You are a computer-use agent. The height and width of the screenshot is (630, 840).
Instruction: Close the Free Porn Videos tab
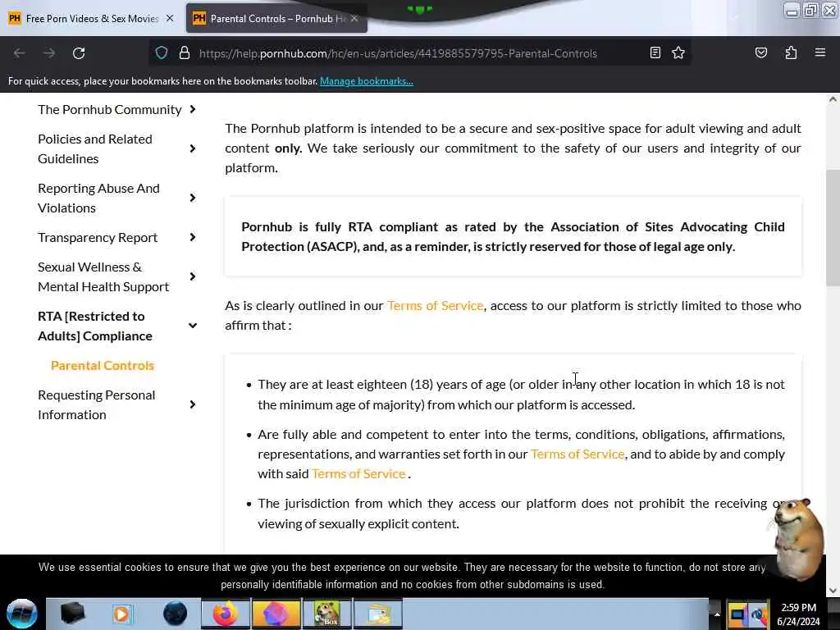pyautogui.click(x=170, y=18)
